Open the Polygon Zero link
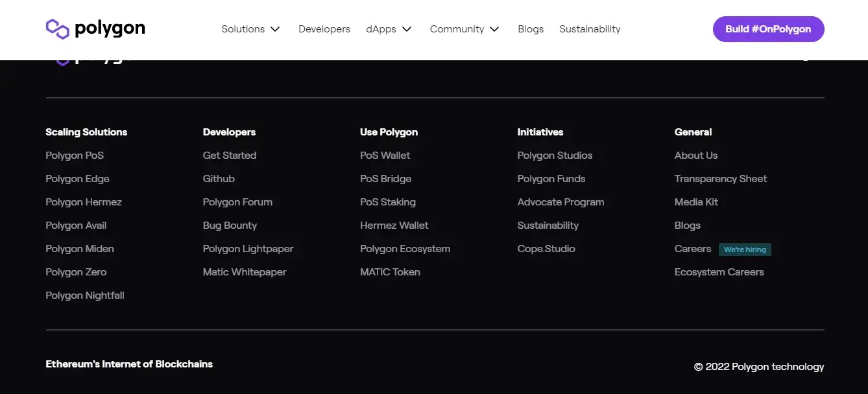This screenshot has width=868, height=394. pyautogui.click(x=76, y=272)
